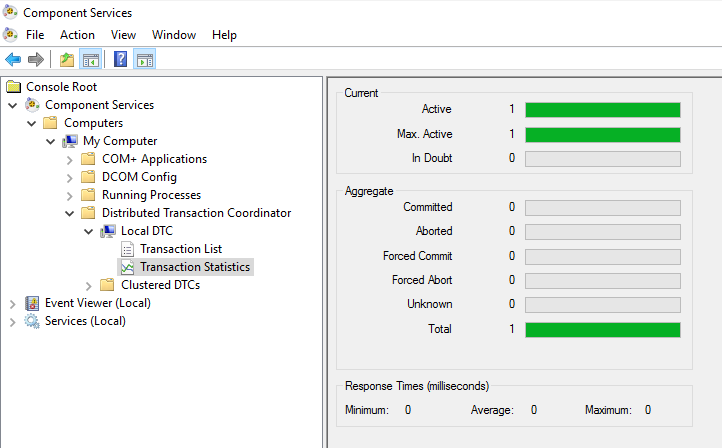Click the empty Aborted bar

[x=603, y=232]
